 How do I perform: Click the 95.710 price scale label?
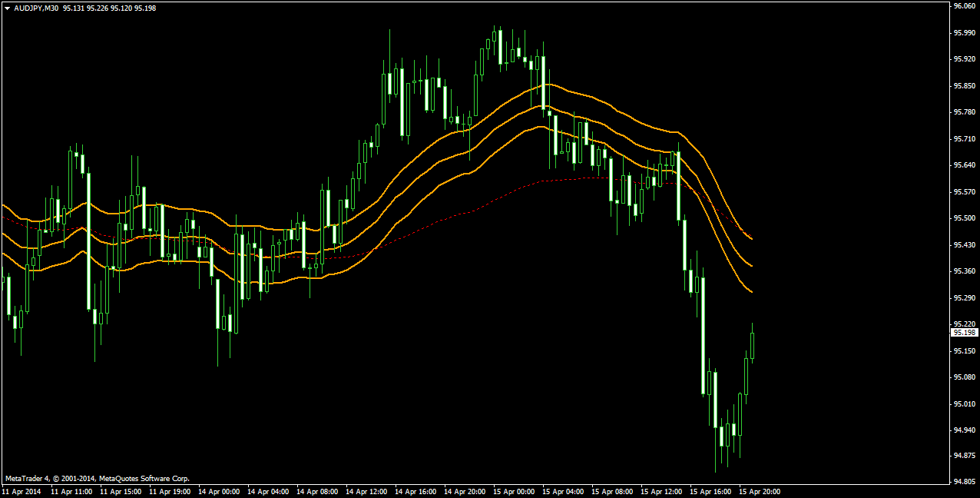964,139
